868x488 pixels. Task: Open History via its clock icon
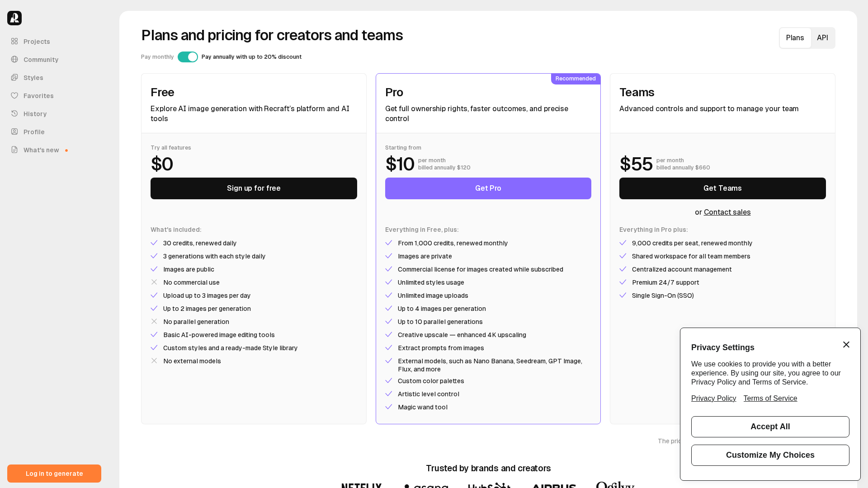(14, 113)
